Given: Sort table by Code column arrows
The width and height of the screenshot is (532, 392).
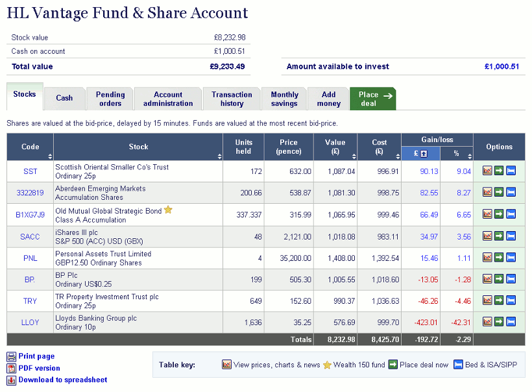Looking at the screenshot, I should pyautogui.click(x=50, y=156).
